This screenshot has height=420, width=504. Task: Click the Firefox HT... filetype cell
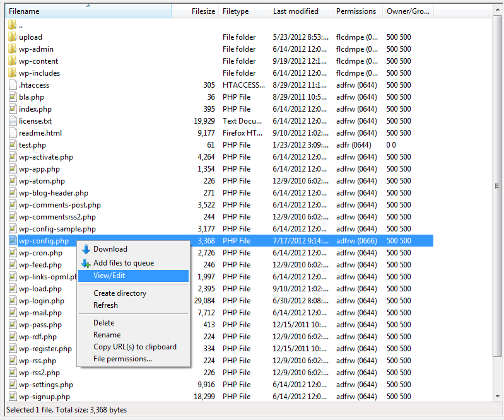coord(242,132)
